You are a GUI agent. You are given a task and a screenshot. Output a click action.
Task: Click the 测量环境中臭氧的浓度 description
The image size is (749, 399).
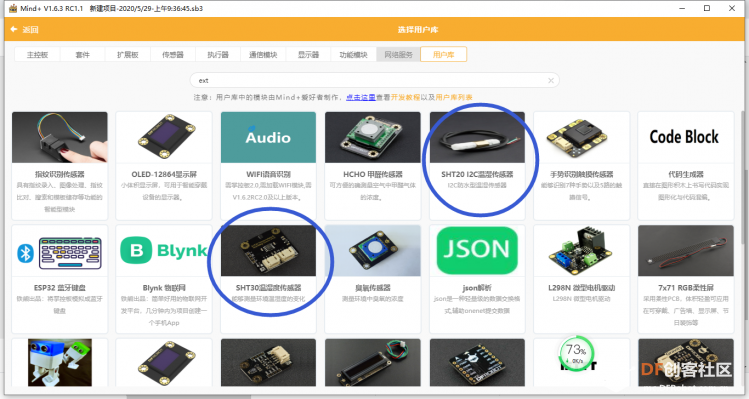(x=373, y=299)
